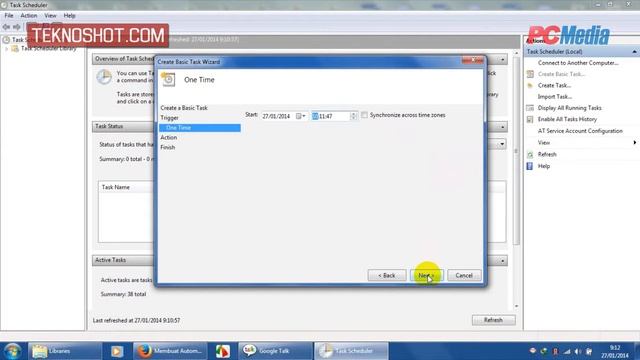Screen dimensions: 640x360
Task: Click the time spinner arrows
Action: click(353, 116)
